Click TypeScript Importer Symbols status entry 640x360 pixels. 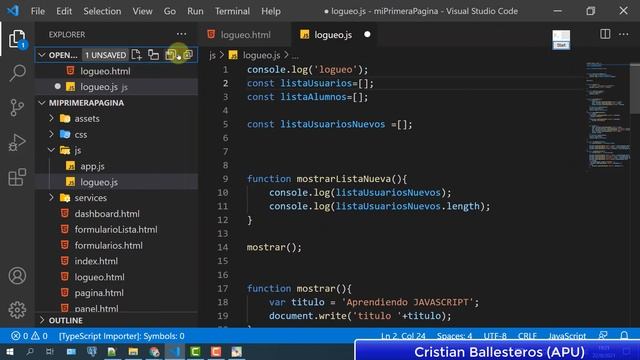click(122, 336)
